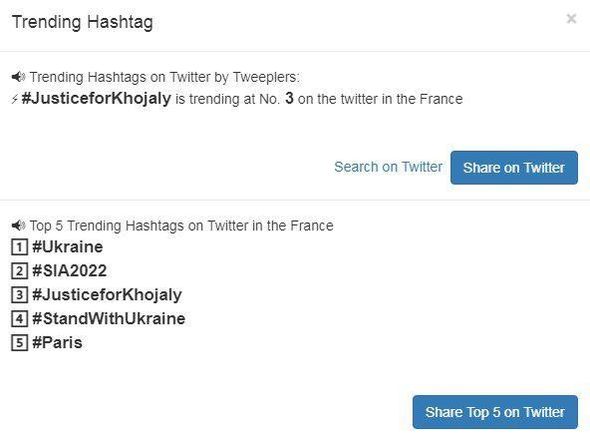
Task: Select the #SIA2022 hashtag
Action: tap(70, 271)
